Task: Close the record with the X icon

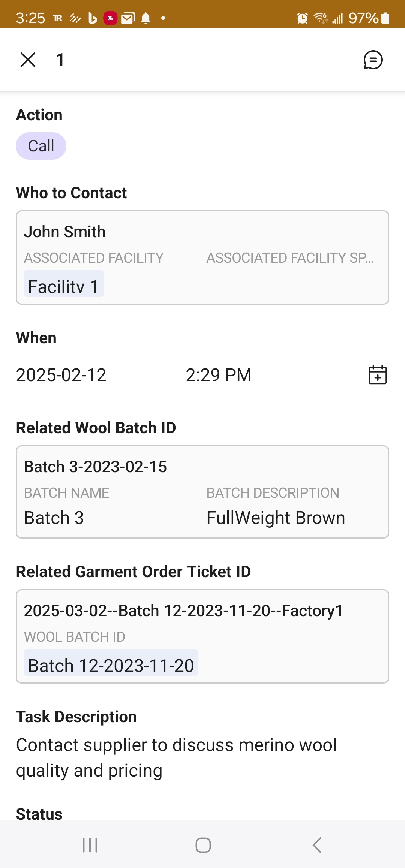Action: [28, 60]
